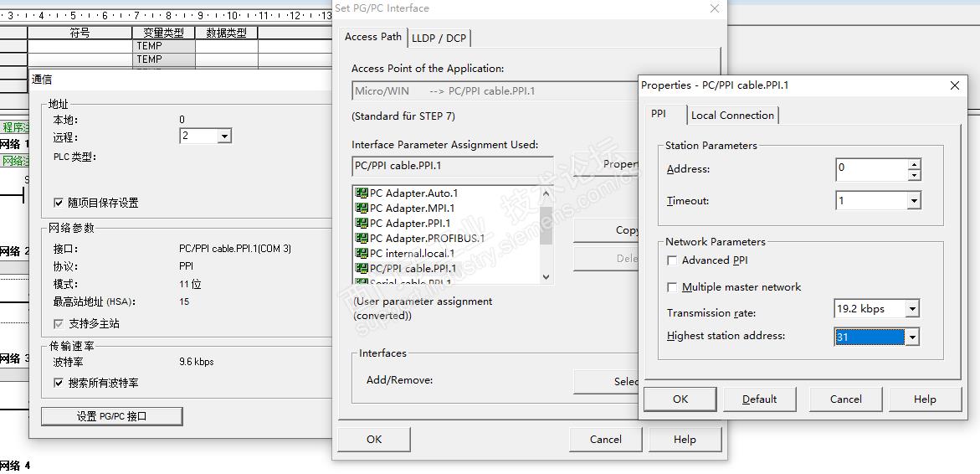The width and height of the screenshot is (980, 474).
Task: Close the Set PG/PC Interface dialog
Action: pyautogui.click(x=715, y=8)
